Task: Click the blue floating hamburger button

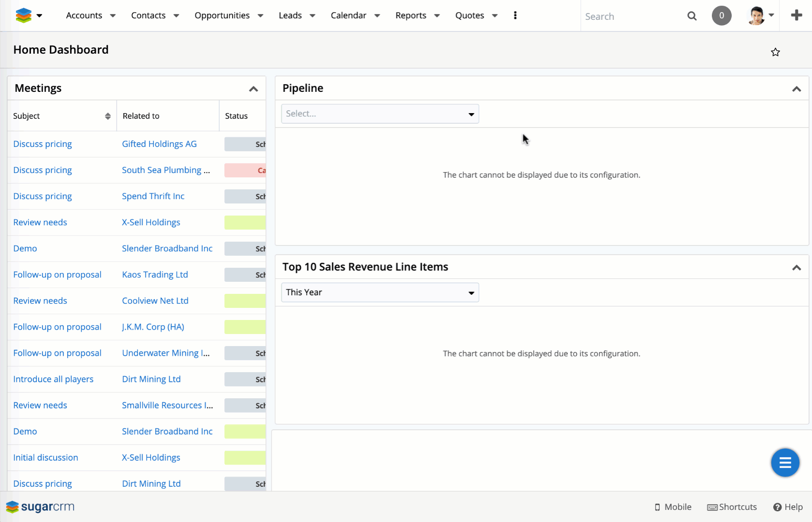Action: [x=784, y=463]
